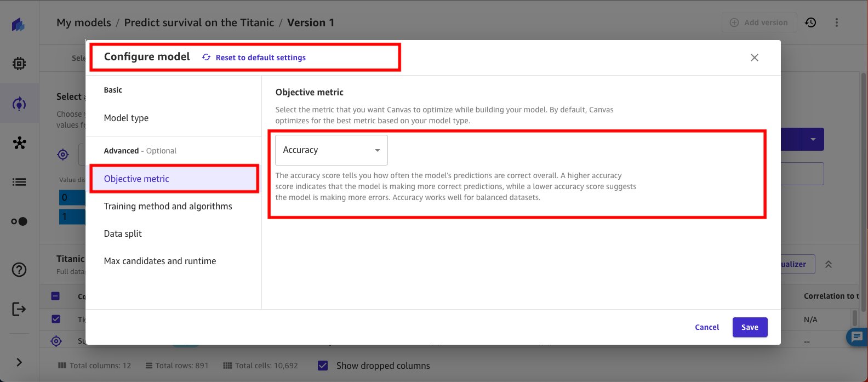The width and height of the screenshot is (868, 382).
Task: Open the list-lines icon in the sidebar
Action: coord(19,182)
